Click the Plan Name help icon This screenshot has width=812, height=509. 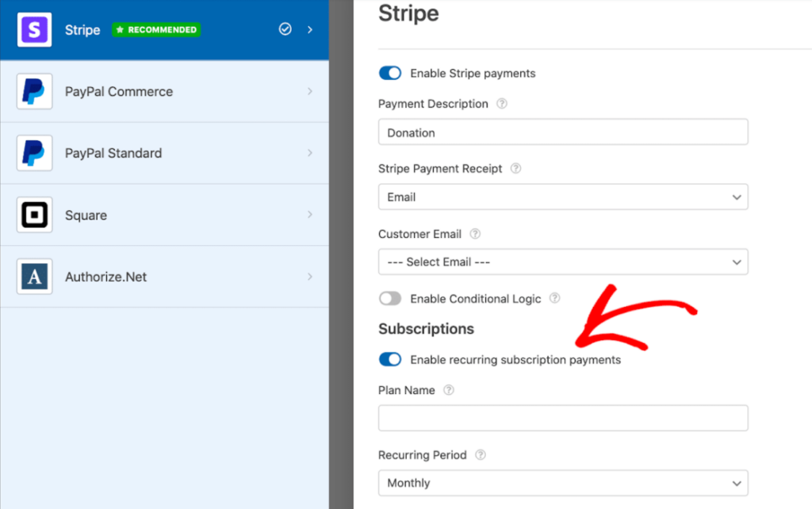[449, 390]
